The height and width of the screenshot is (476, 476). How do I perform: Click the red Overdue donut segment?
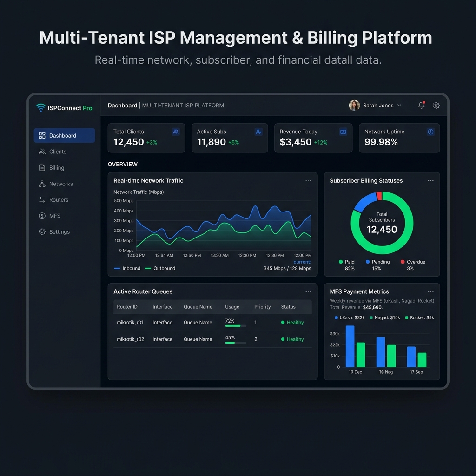[x=379, y=196]
